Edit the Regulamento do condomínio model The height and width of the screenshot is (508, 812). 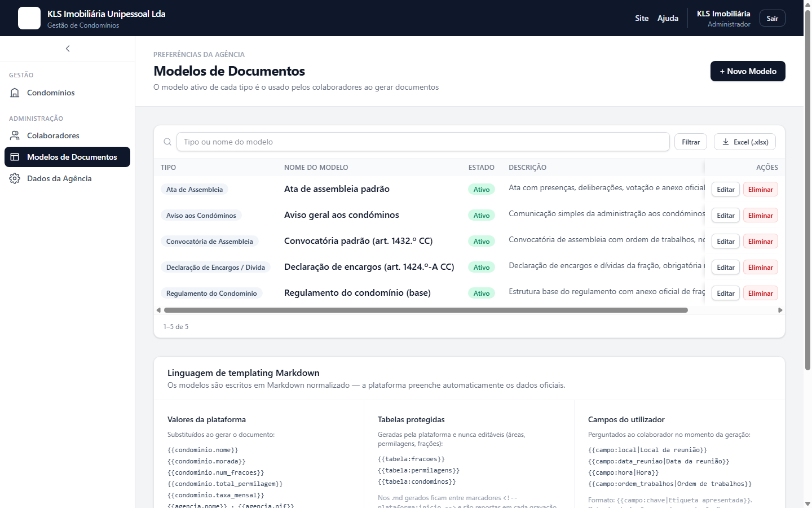tap(726, 294)
